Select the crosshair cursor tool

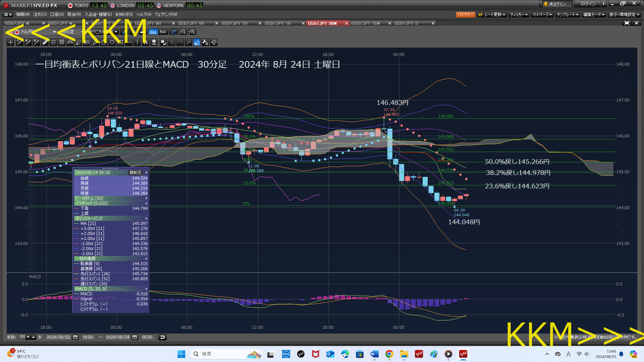[11, 42]
